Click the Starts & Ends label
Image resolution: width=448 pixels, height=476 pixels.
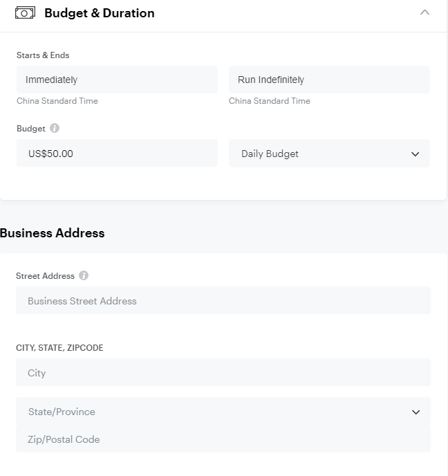tap(43, 55)
